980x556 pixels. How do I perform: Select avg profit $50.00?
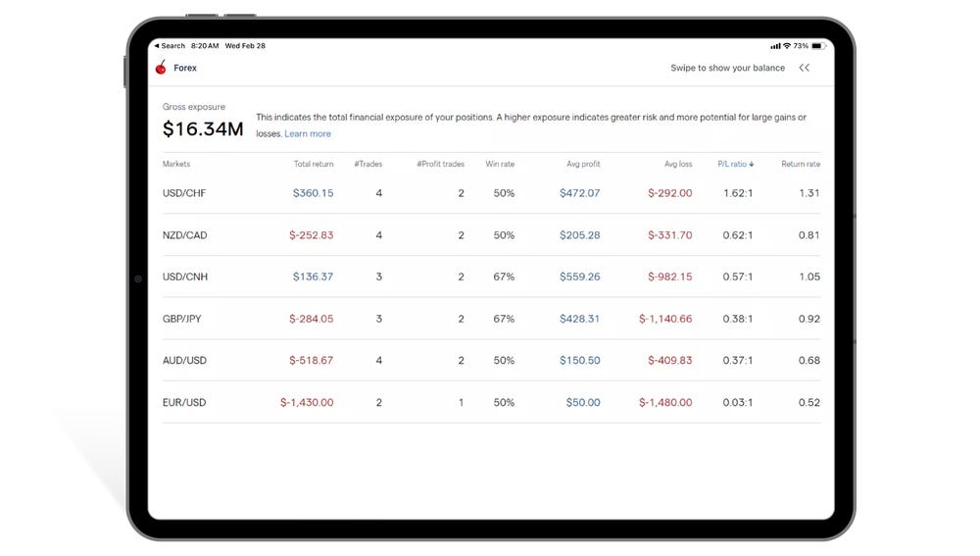coord(583,402)
